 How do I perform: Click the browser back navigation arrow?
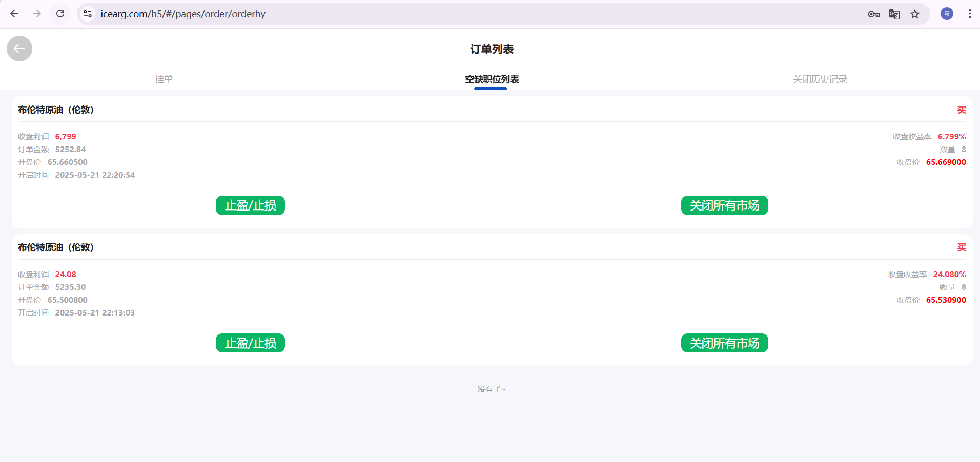[x=14, y=14]
